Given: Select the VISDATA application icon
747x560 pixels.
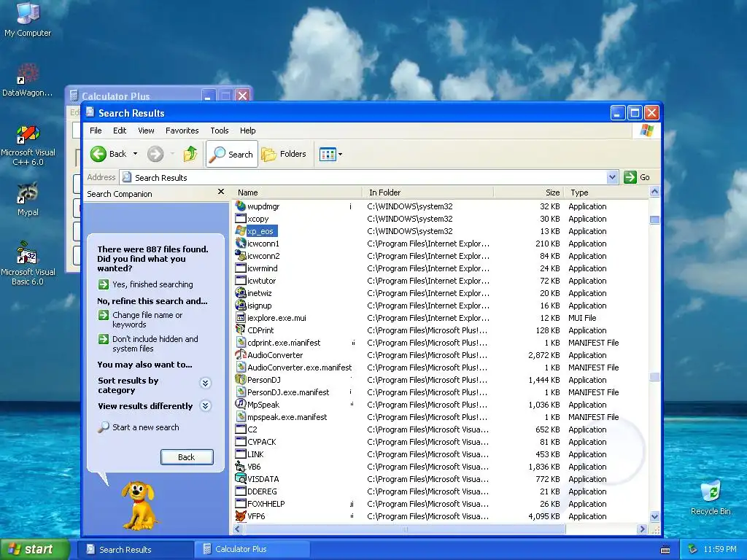Looking at the screenshot, I should 241,478.
